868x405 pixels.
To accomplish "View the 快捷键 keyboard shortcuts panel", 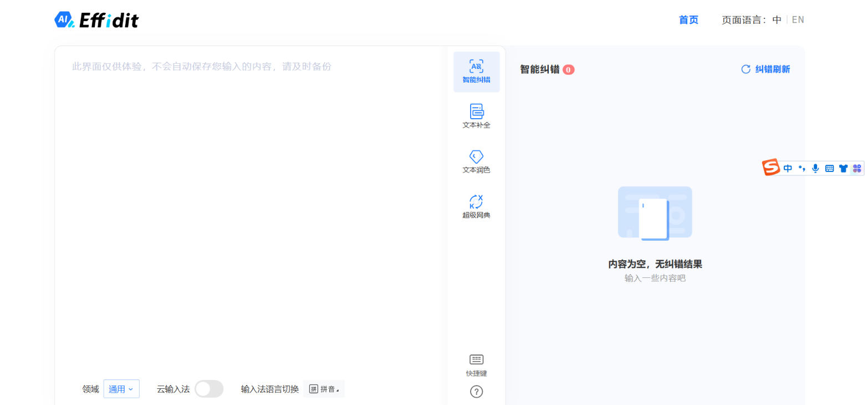I will pos(477,364).
